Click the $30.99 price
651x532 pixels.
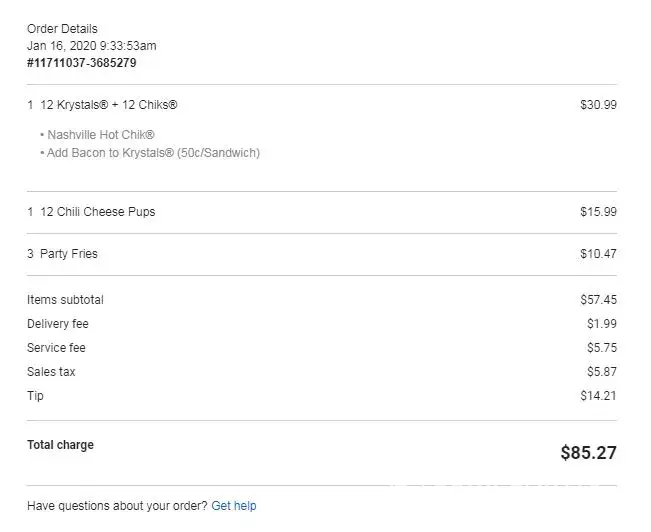tap(598, 105)
